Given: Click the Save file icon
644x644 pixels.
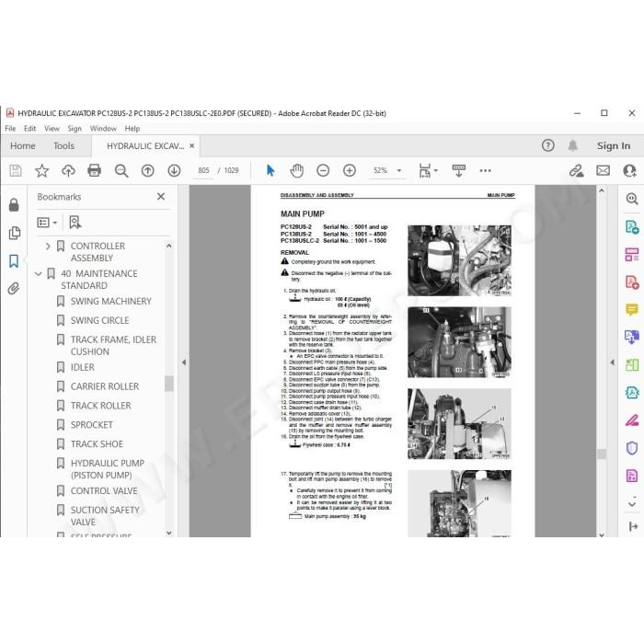Looking at the screenshot, I should (x=16, y=170).
